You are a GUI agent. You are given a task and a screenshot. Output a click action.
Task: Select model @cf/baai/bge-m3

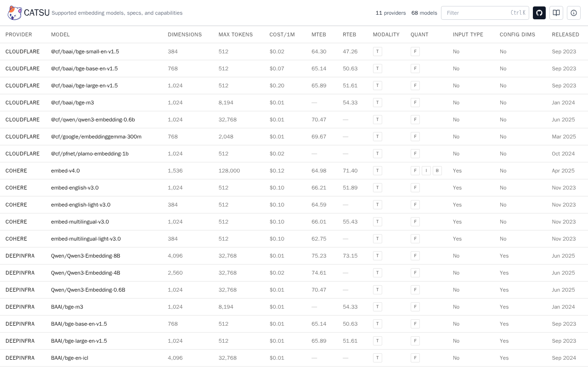(72, 103)
